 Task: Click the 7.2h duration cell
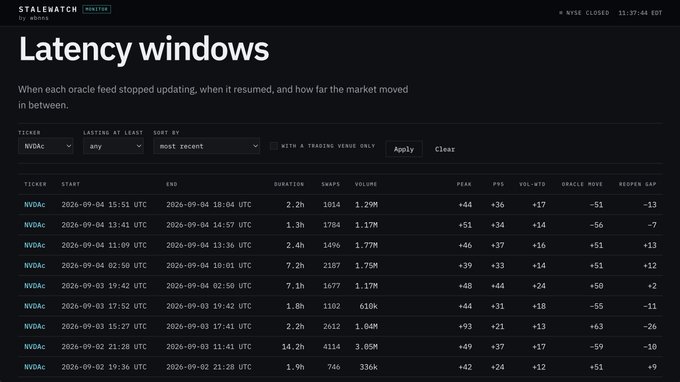point(295,265)
